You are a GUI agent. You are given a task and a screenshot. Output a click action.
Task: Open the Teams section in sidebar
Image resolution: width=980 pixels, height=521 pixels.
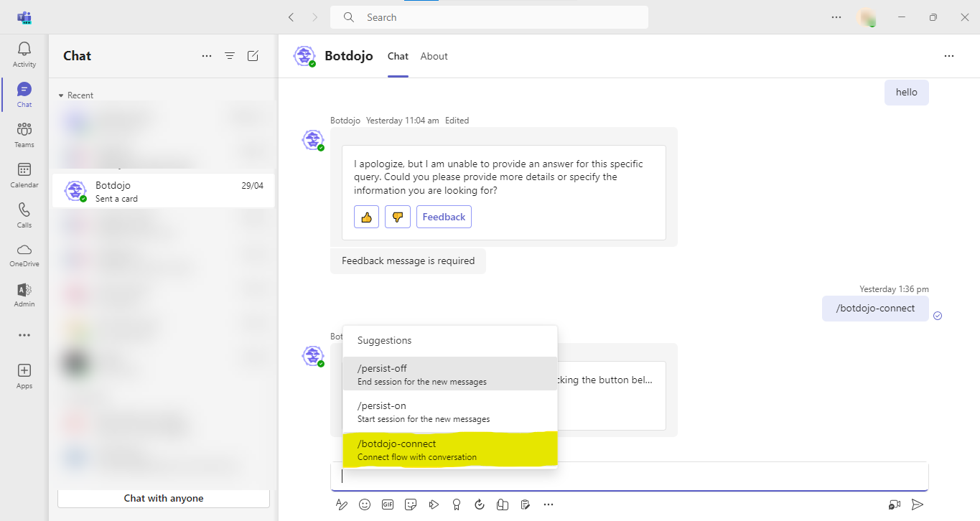pos(24,135)
